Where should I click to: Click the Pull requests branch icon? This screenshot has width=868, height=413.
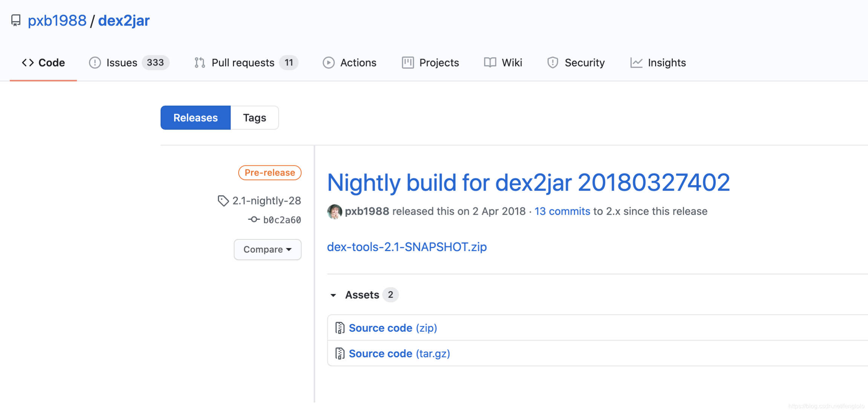200,62
